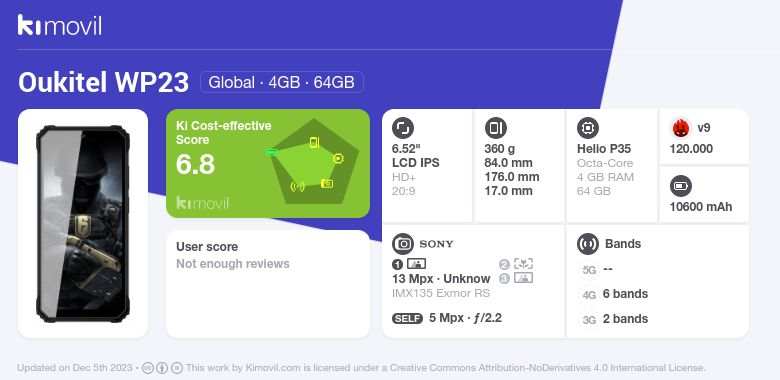This screenshot has width=780, height=380.
Task: Click the Oukitel WP23 title
Action: click(x=103, y=82)
